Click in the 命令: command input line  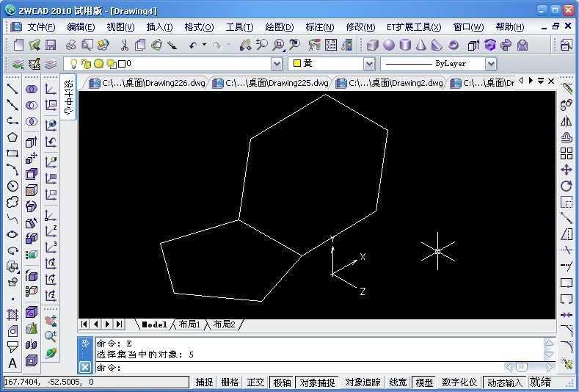pos(299,368)
